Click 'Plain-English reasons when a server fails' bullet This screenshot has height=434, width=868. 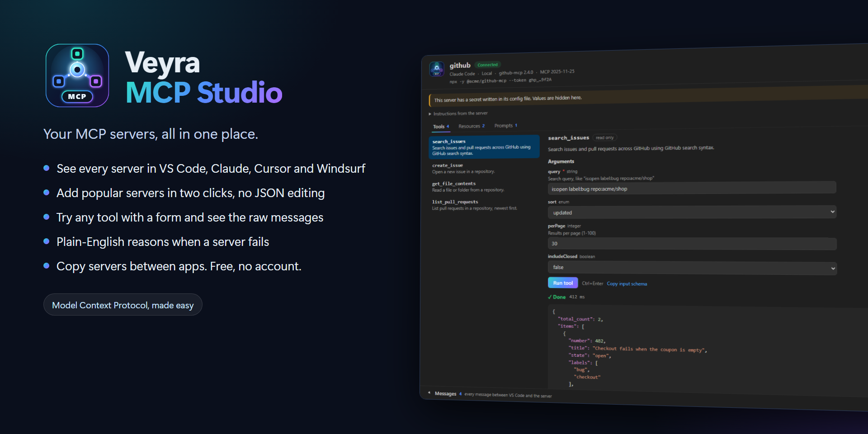pyautogui.click(x=163, y=242)
